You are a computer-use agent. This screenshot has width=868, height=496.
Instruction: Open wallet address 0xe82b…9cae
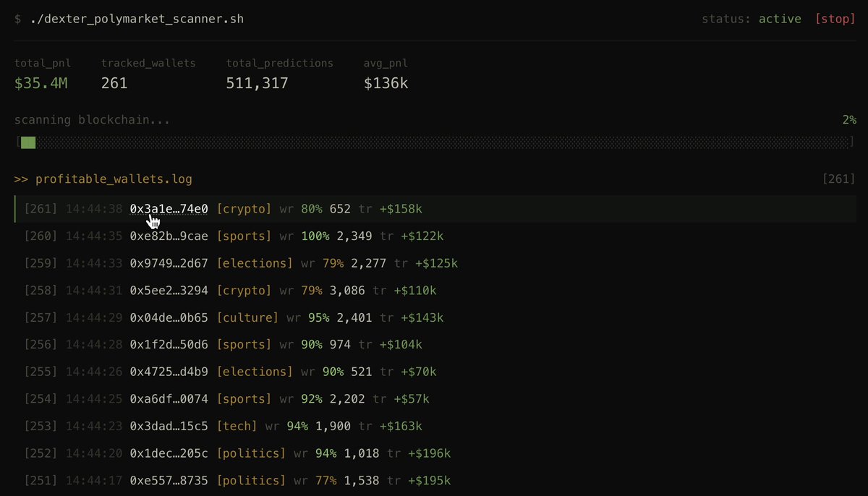pyautogui.click(x=169, y=236)
